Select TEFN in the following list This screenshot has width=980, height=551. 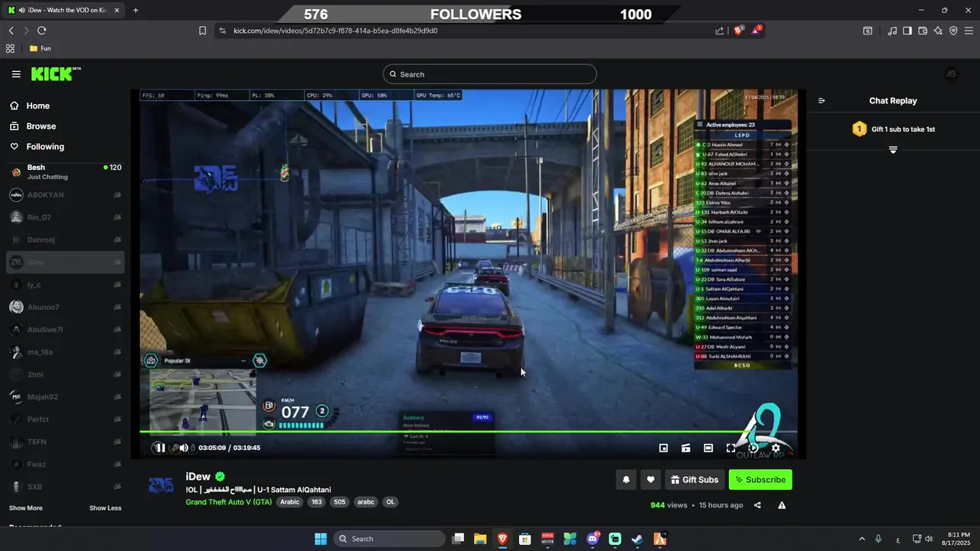point(65,442)
